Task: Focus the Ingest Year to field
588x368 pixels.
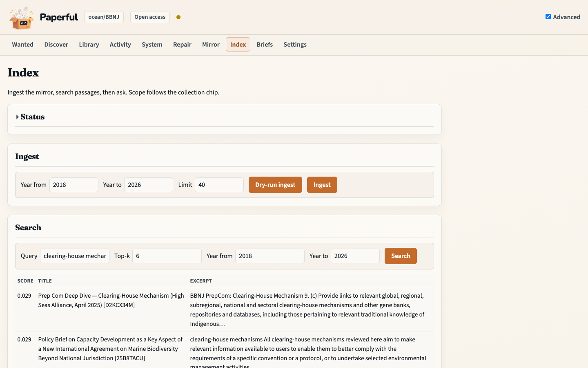Action: 149,185
